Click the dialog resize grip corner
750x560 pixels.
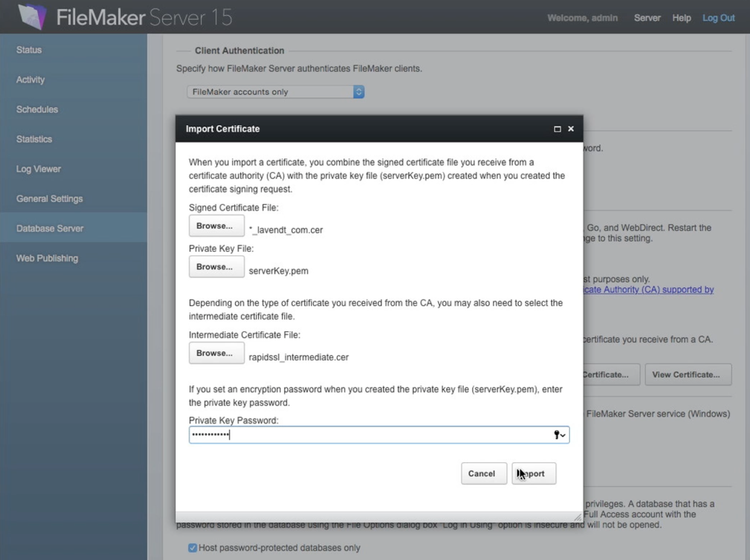(578, 517)
